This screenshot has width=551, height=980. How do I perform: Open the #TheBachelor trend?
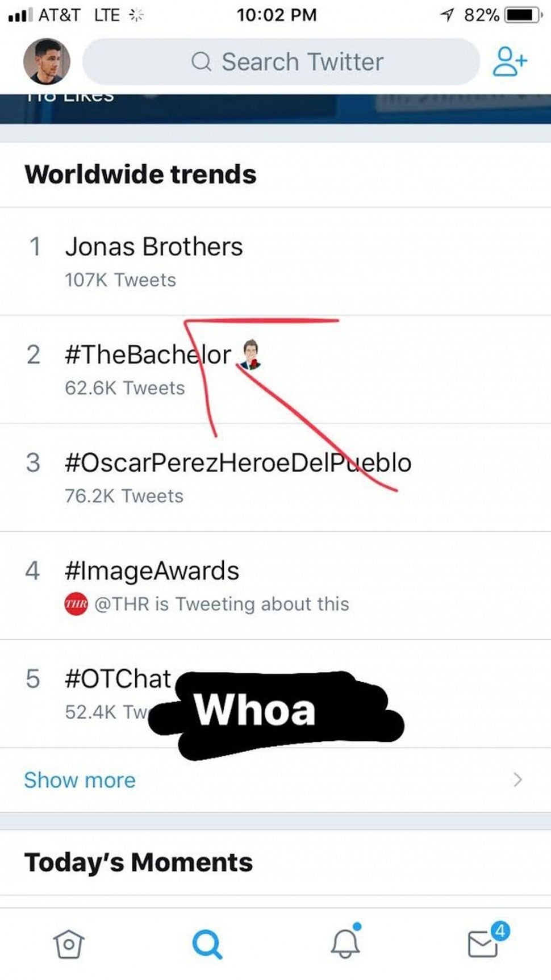148,355
